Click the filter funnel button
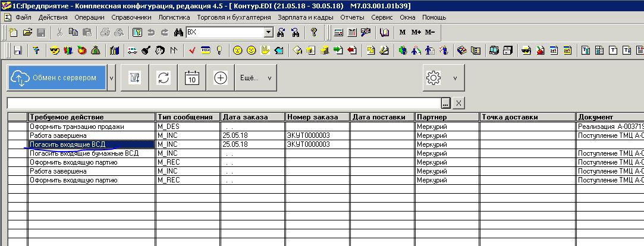The height and width of the screenshot is (246, 644). tap(135, 78)
